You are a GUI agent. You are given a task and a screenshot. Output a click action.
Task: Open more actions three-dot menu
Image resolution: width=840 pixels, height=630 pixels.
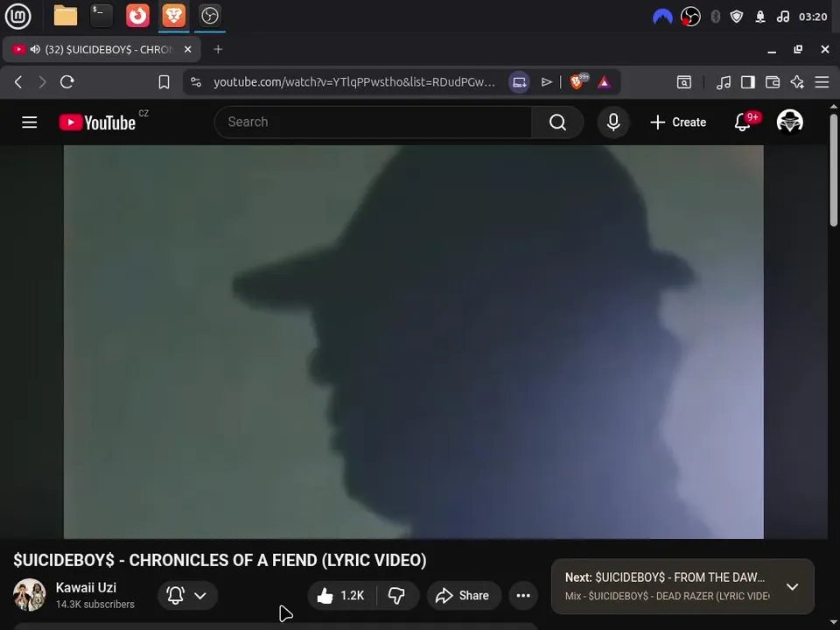pyautogui.click(x=523, y=595)
